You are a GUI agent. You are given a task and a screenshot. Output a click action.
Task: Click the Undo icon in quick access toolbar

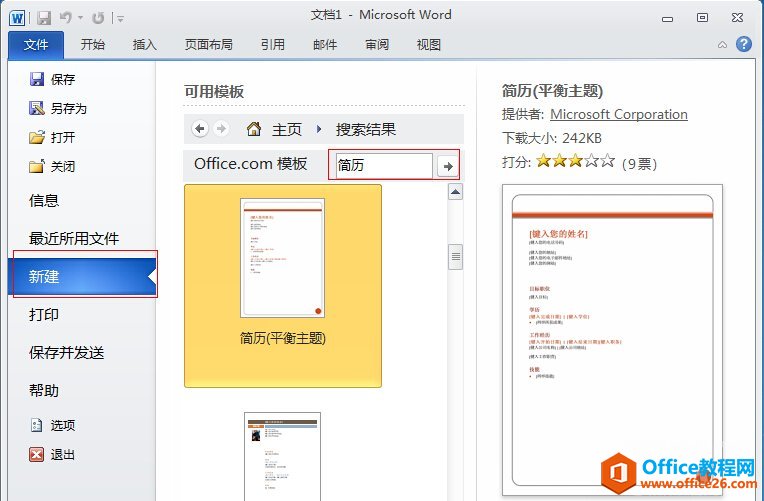tap(66, 18)
